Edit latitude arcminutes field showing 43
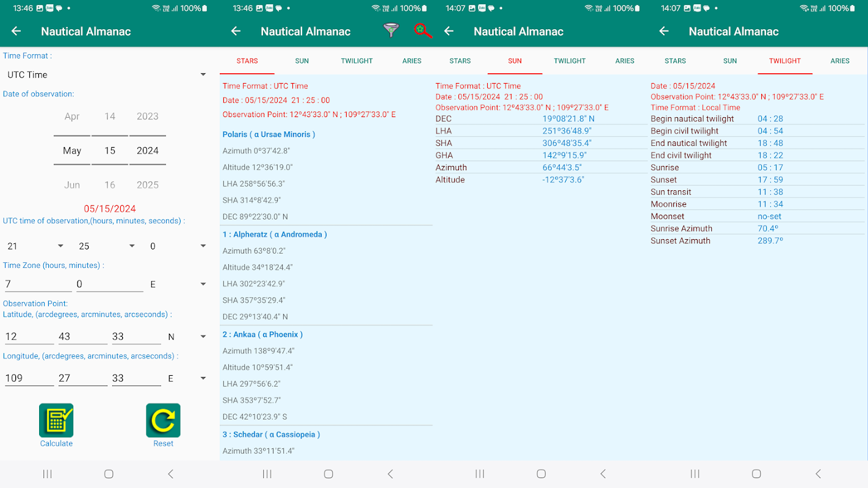This screenshot has width=868, height=488. pos(83,337)
